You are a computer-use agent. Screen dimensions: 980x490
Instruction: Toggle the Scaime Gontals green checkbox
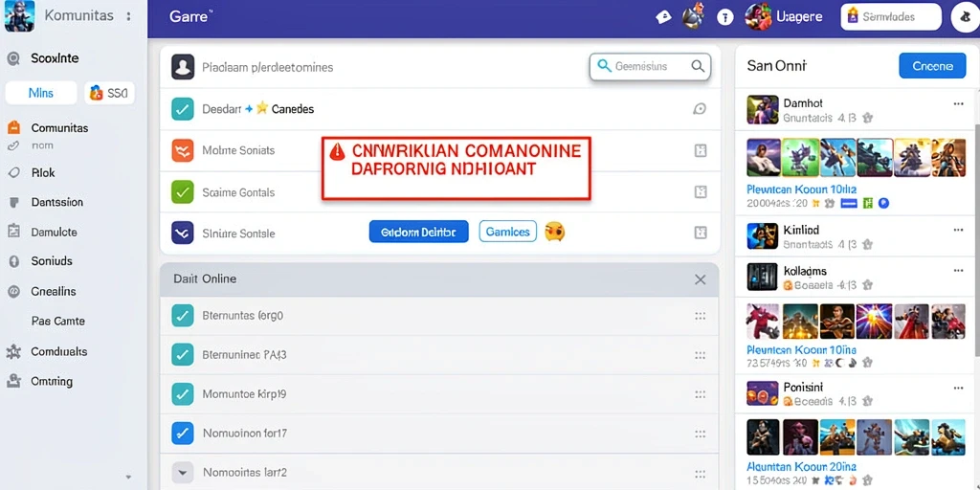pyautogui.click(x=183, y=192)
